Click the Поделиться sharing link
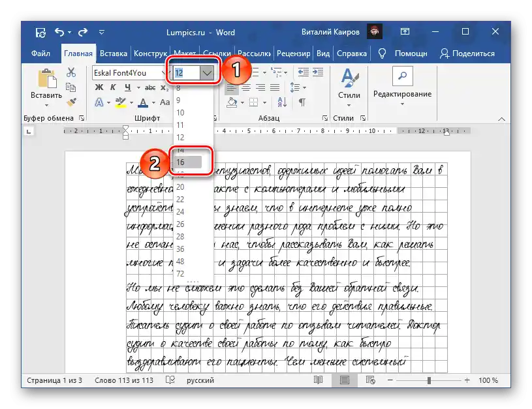The image size is (532, 409). coord(473,54)
